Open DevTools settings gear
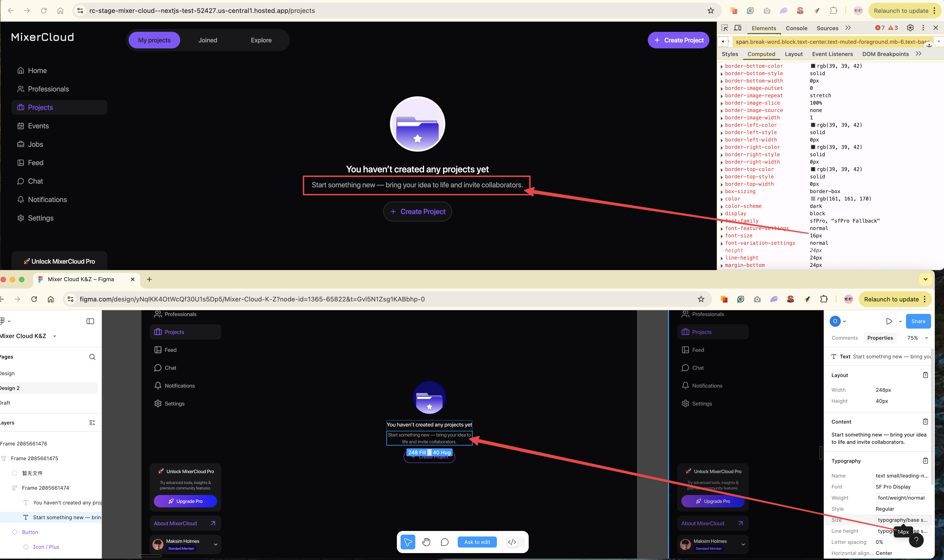Screen dimensions: 944x560 910,28
